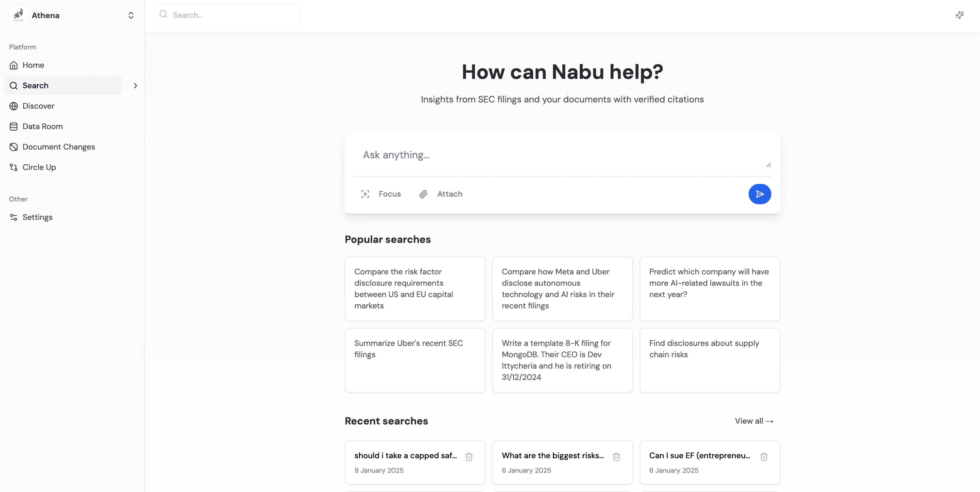Go to Data Room in sidebar

42,127
